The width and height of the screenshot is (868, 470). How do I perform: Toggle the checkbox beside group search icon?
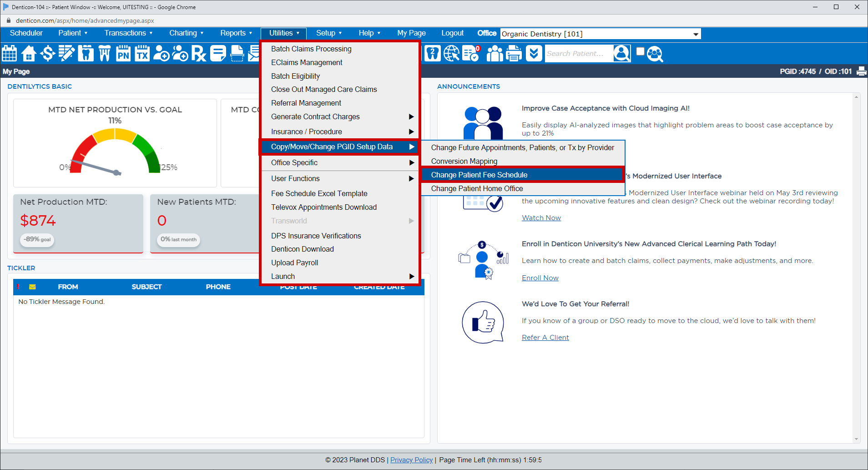point(641,51)
